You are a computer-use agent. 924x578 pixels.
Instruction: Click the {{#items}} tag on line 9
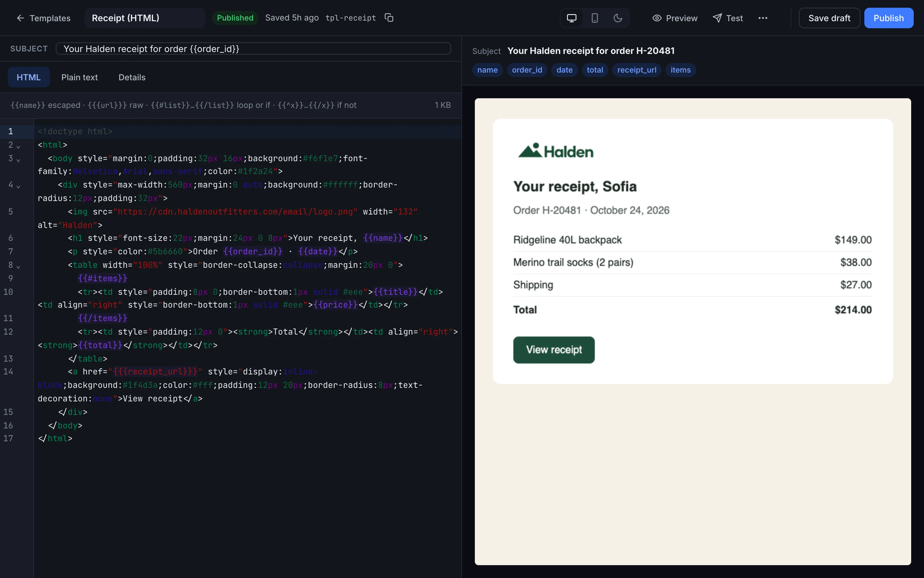(102, 278)
